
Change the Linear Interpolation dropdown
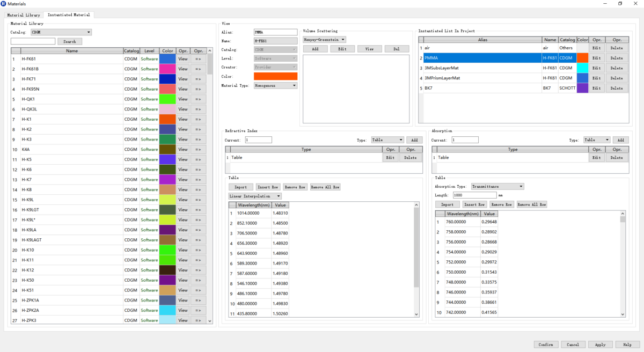coord(255,196)
